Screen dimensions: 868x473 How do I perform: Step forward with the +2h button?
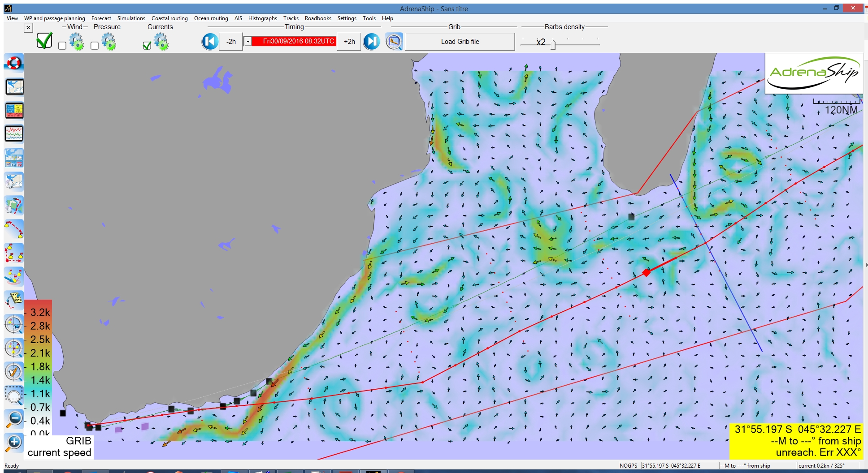pyautogui.click(x=349, y=42)
